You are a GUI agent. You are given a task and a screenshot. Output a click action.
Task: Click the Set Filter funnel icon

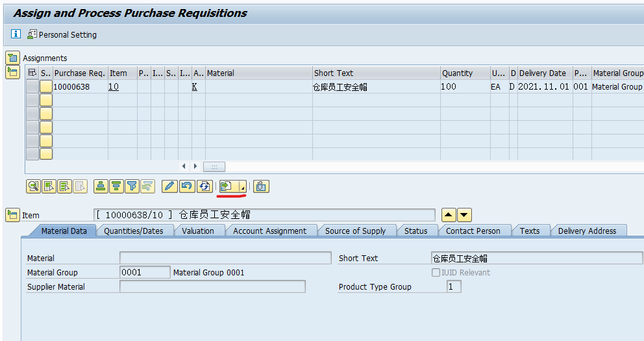(x=131, y=186)
